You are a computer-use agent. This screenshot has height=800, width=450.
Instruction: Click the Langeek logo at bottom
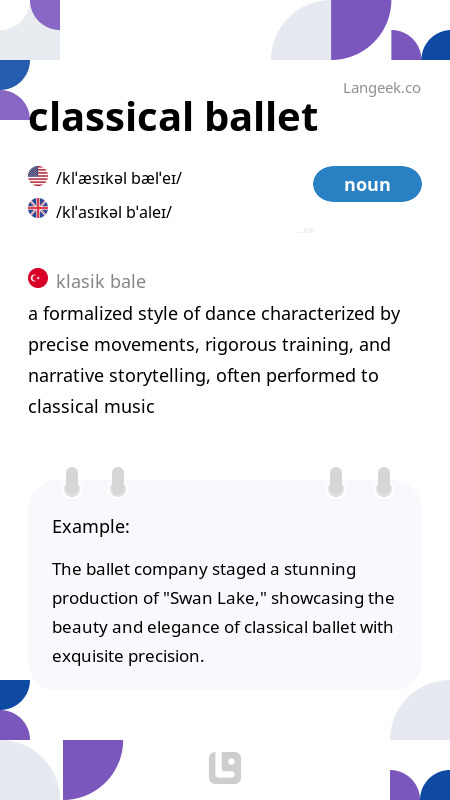[225, 767]
